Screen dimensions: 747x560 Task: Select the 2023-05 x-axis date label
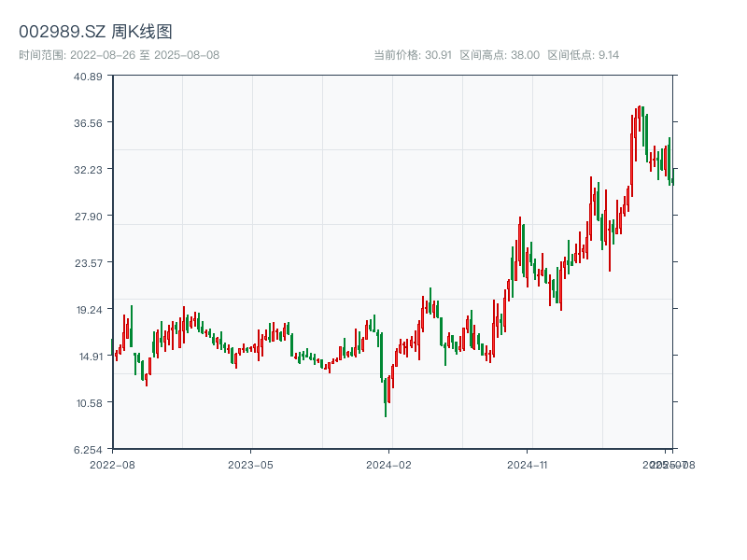pos(250,464)
